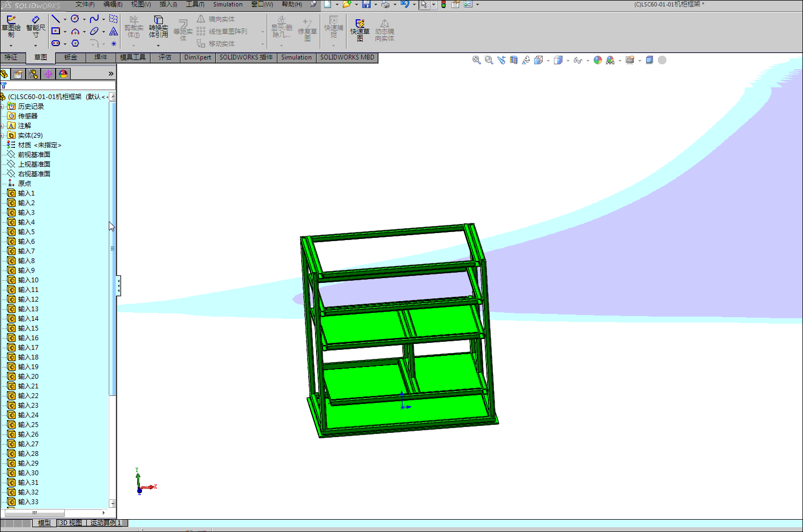Click the Rebuild traffic light icon
Image resolution: width=803 pixels, height=532 pixels.
pos(444,4)
